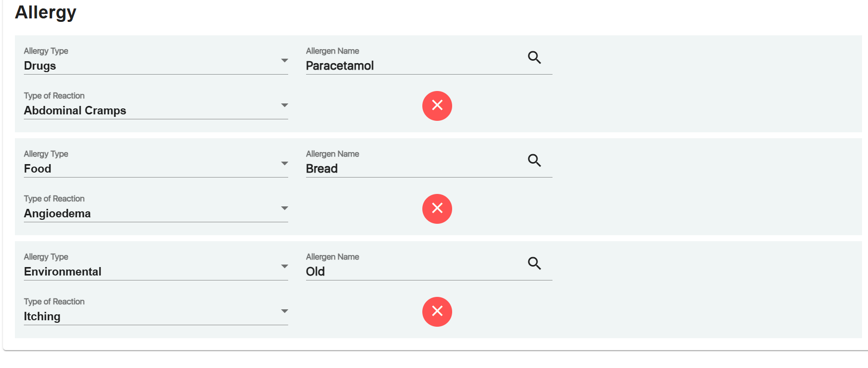Click the dropdown arrow next to Angioedema

(285, 208)
